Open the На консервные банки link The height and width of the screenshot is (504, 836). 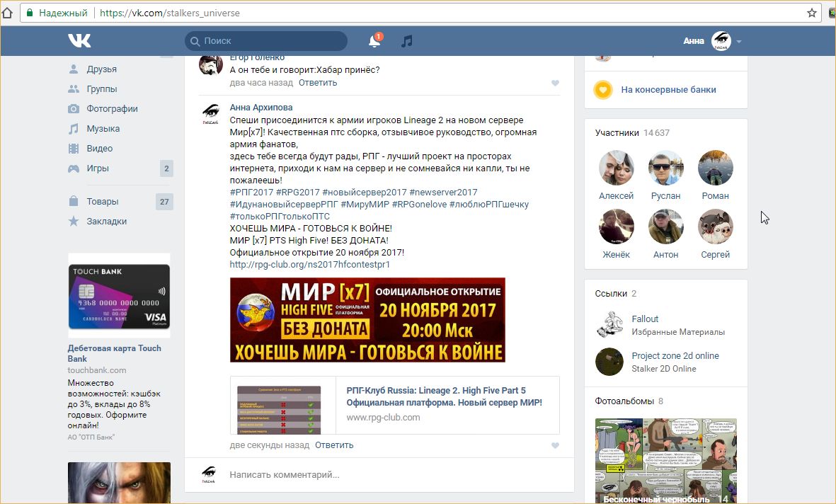(x=668, y=90)
